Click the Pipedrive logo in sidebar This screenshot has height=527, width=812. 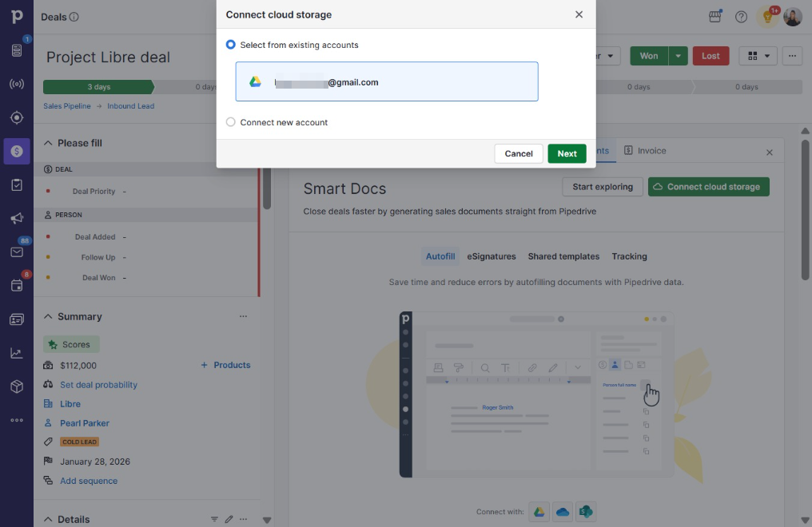pyautogui.click(x=17, y=17)
